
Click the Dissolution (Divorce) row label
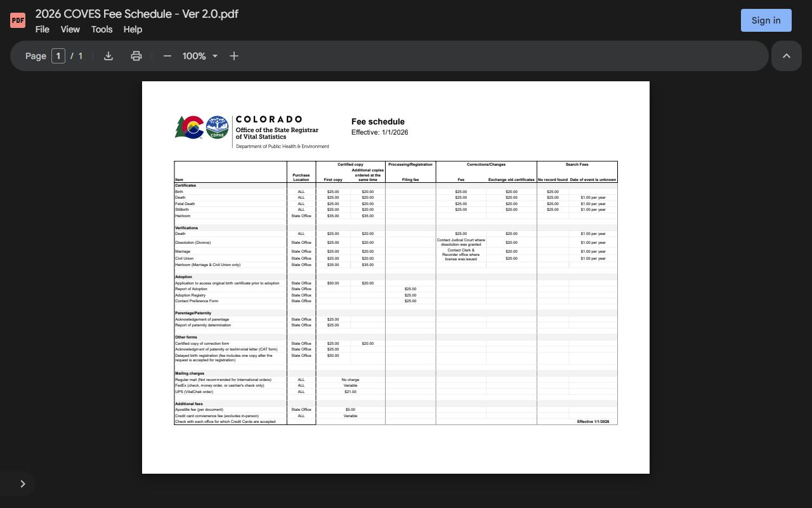pyautogui.click(x=193, y=243)
